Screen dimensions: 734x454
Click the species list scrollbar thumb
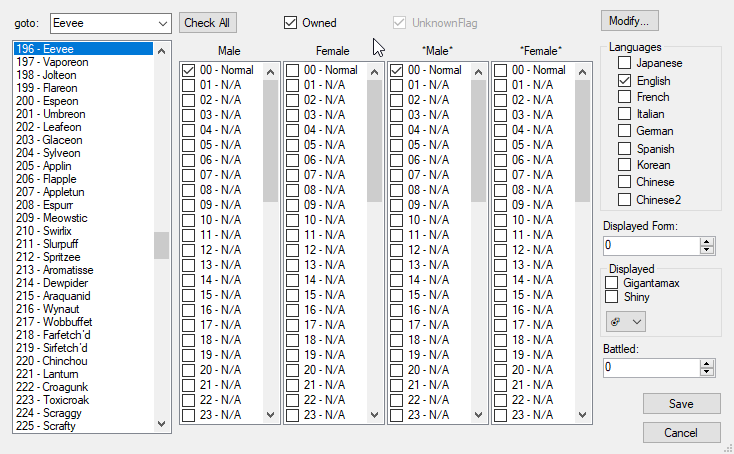point(161,245)
